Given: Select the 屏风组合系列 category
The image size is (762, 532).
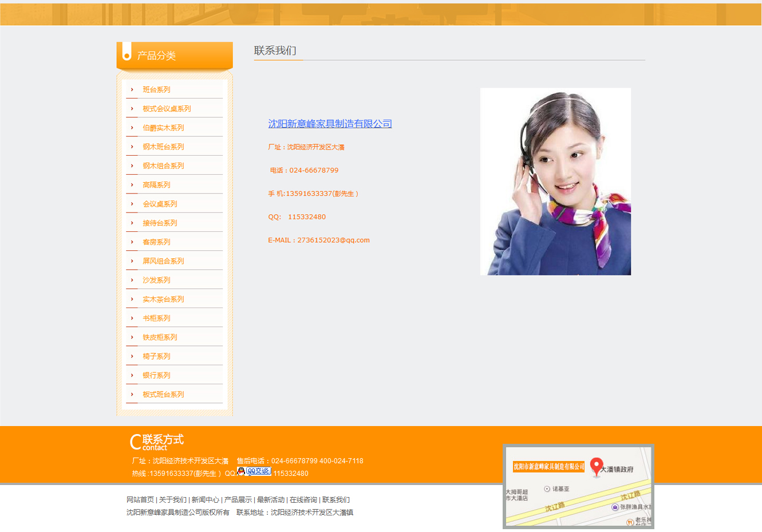Looking at the screenshot, I should pyautogui.click(x=163, y=261).
